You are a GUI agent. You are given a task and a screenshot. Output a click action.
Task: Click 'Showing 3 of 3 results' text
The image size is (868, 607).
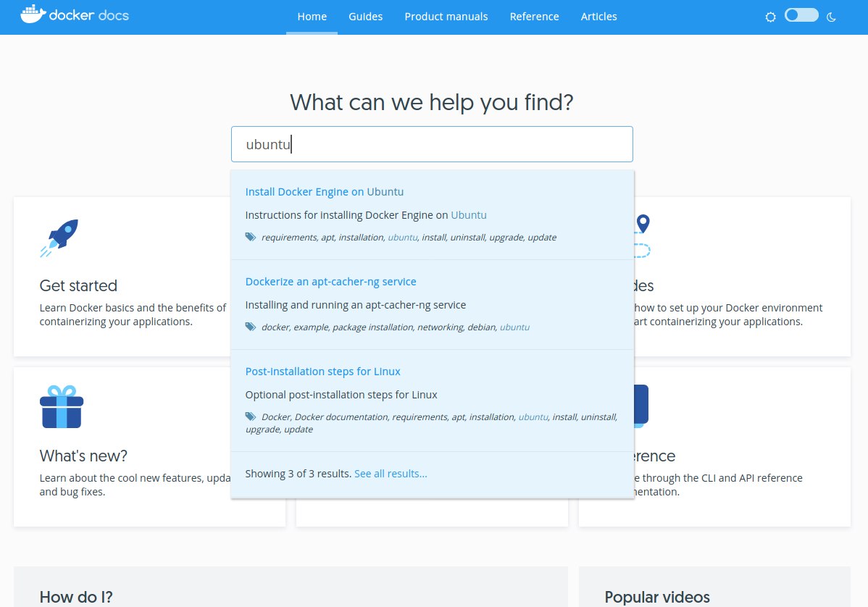pos(299,474)
